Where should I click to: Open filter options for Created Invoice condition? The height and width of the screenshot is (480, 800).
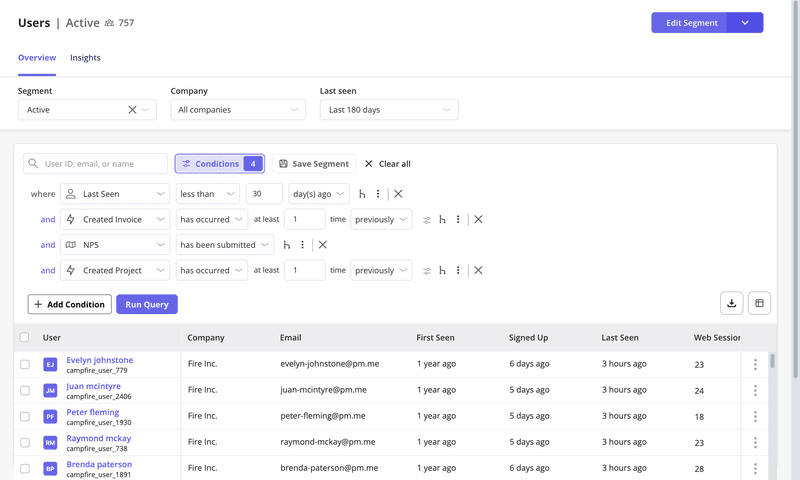point(427,220)
